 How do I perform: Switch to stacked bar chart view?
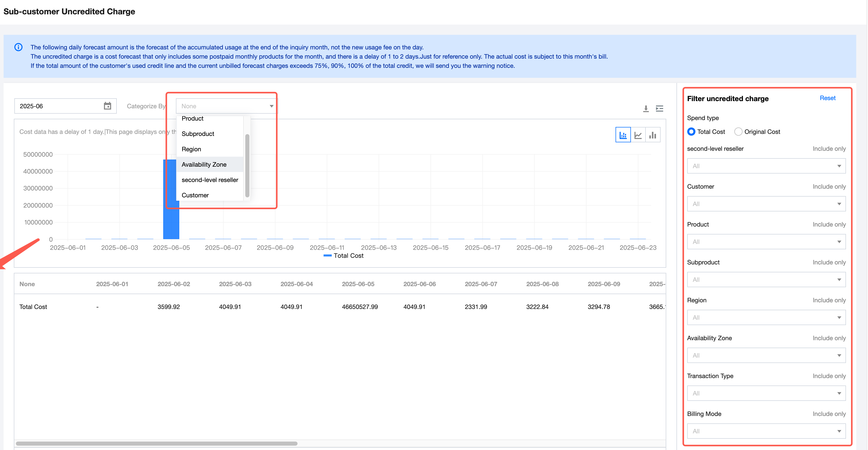tap(623, 135)
